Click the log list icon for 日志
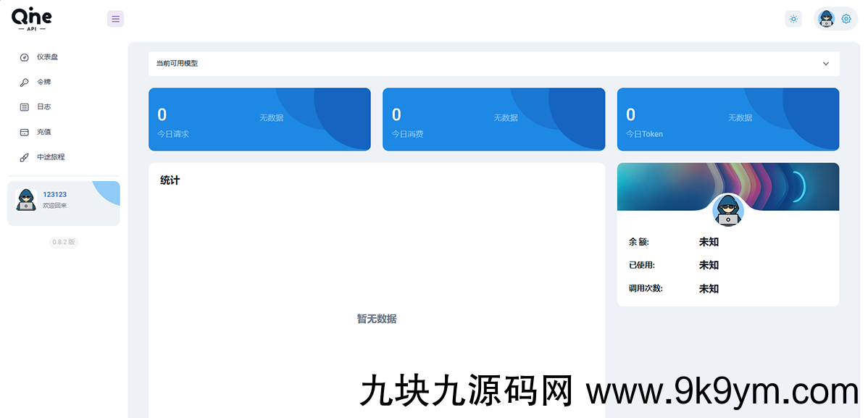Viewport: 868px width, 418px height. (24, 107)
